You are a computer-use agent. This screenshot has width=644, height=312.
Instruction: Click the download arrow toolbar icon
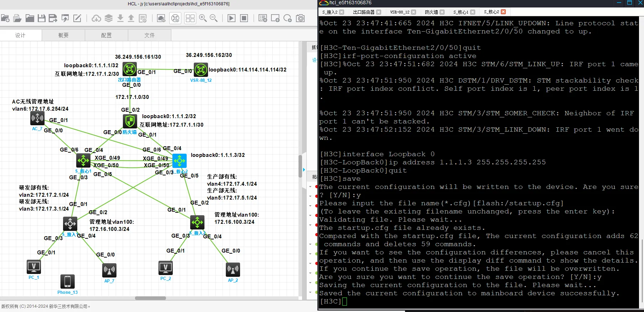click(x=120, y=18)
